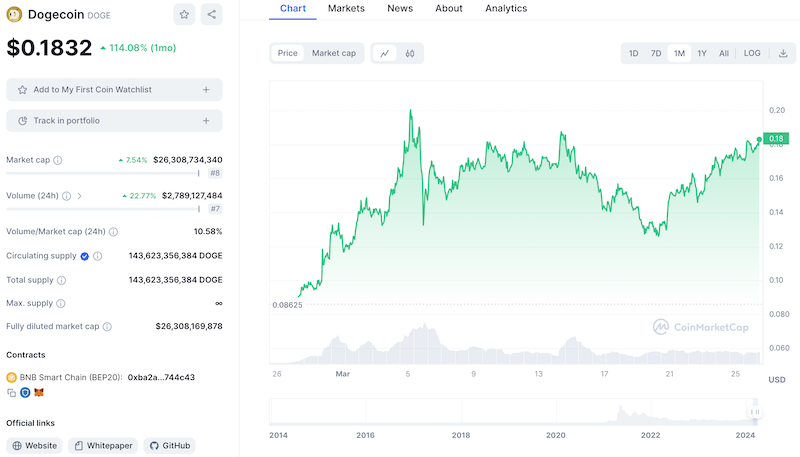The image size is (800, 457).
Task: Download the chart data icon
Action: click(783, 53)
